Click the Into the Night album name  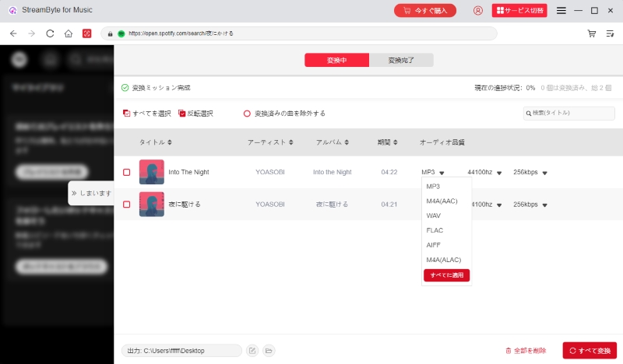coord(333,172)
